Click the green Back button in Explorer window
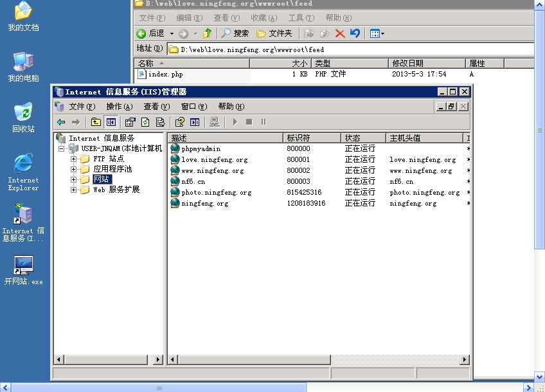Screen dimensions: 545x392 [150, 33]
